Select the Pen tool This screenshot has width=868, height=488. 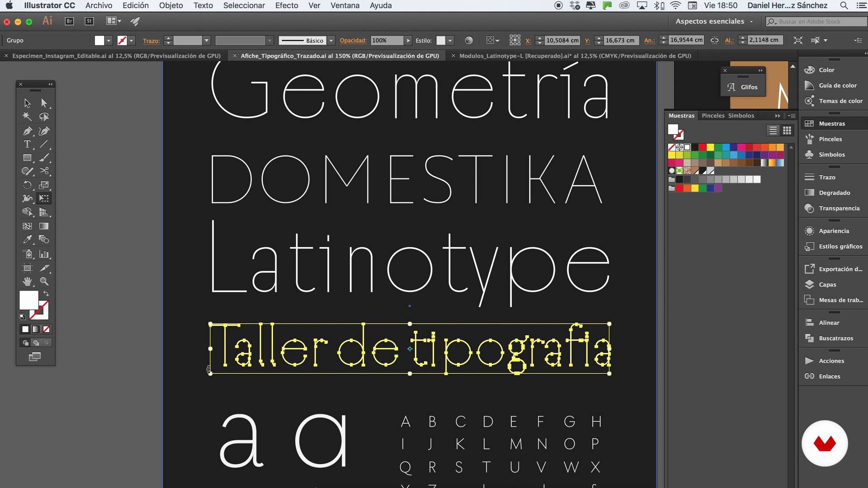[27, 131]
